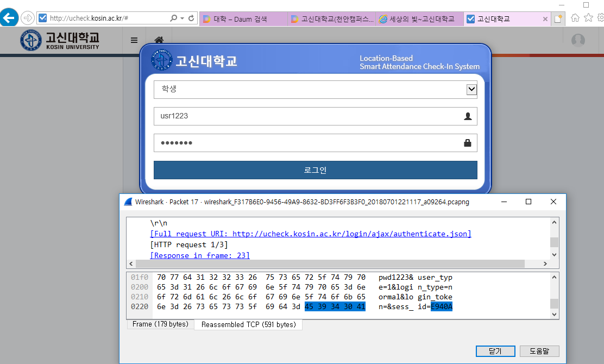Click the person icon in username field
The height and width of the screenshot is (364, 604).
[468, 116]
